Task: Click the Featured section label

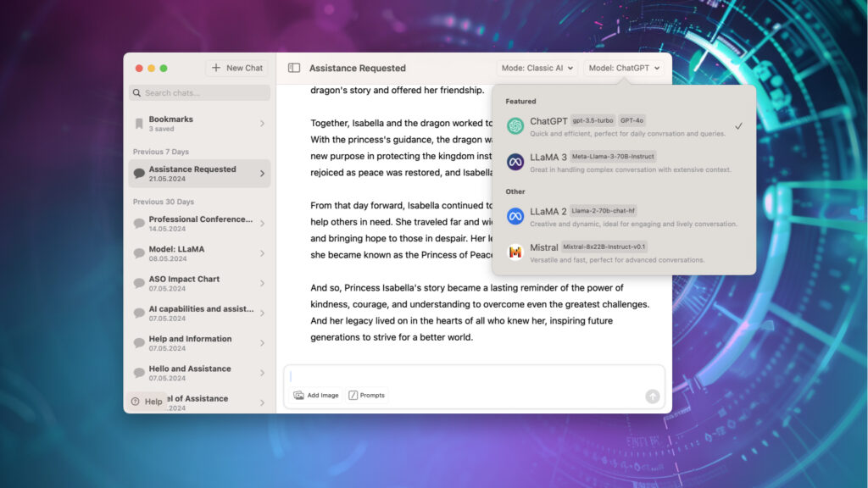Action: coord(521,102)
